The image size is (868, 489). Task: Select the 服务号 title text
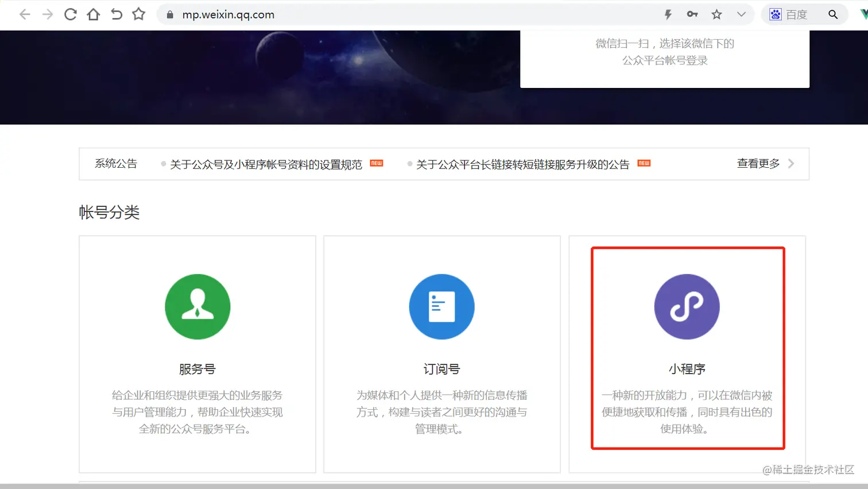tap(197, 369)
